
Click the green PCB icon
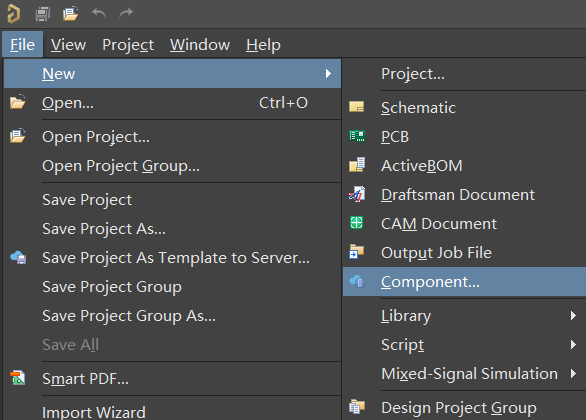click(357, 136)
